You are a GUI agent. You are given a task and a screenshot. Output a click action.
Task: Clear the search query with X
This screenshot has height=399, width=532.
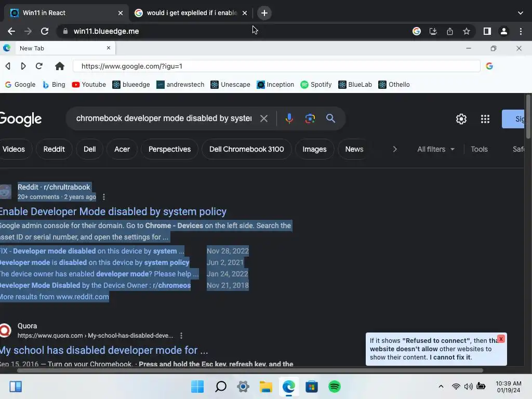coord(263,118)
